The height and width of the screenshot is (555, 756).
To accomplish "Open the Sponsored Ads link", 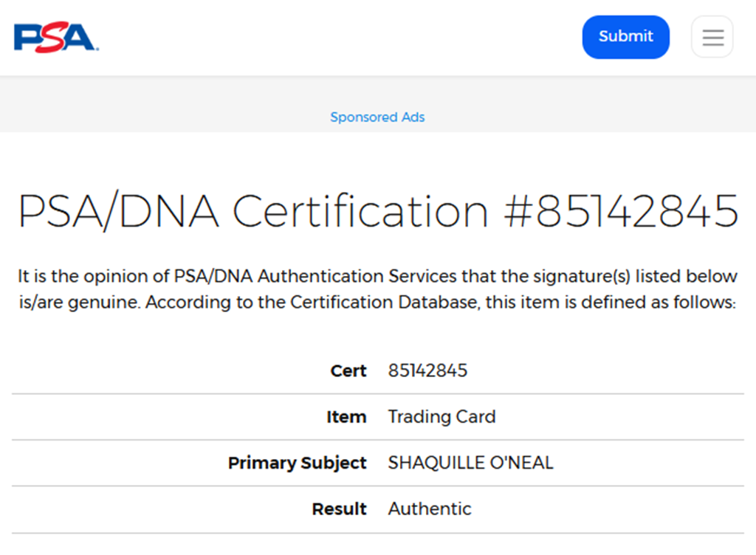I will 377,117.
